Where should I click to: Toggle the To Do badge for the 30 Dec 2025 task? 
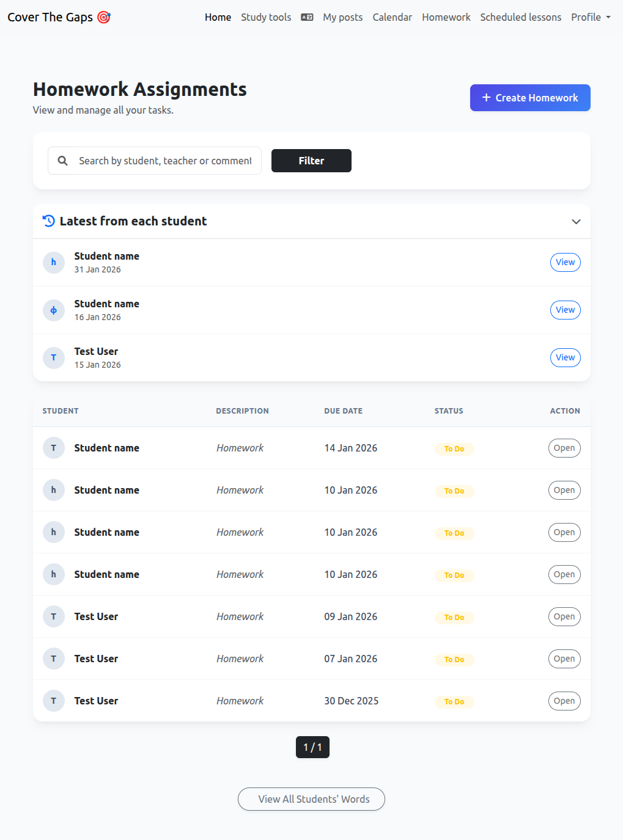[x=454, y=701]
